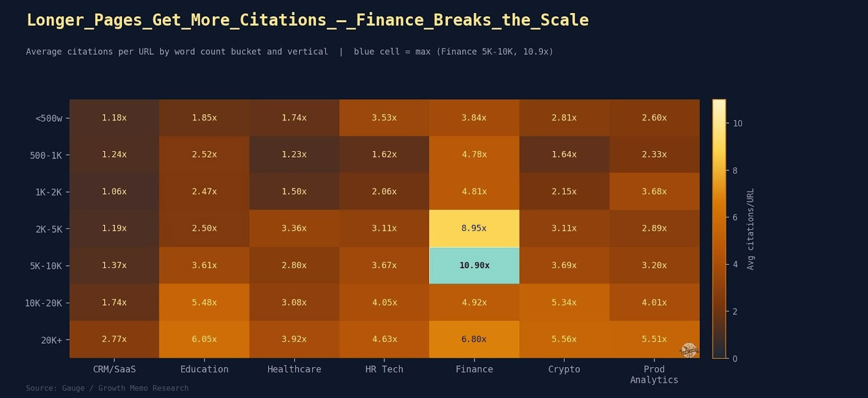868x398 pixels.
Task: Select the 6.05x Education 20K+ cell
Action: 204,339
